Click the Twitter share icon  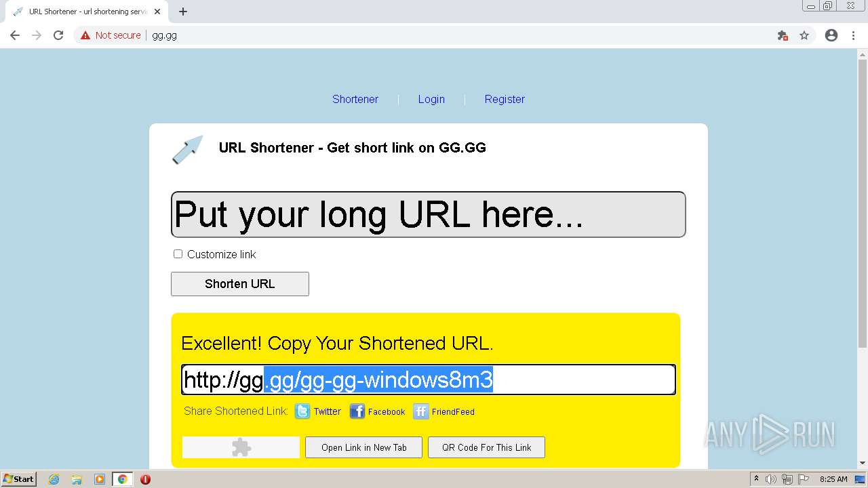[x=302, y=411]
